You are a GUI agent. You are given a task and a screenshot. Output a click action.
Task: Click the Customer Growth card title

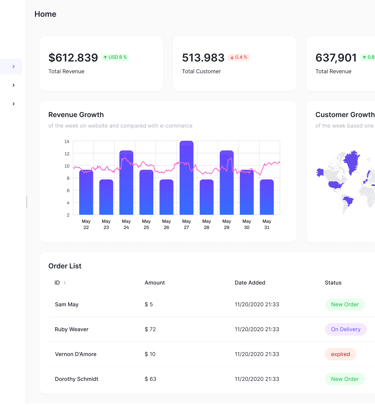345,115
